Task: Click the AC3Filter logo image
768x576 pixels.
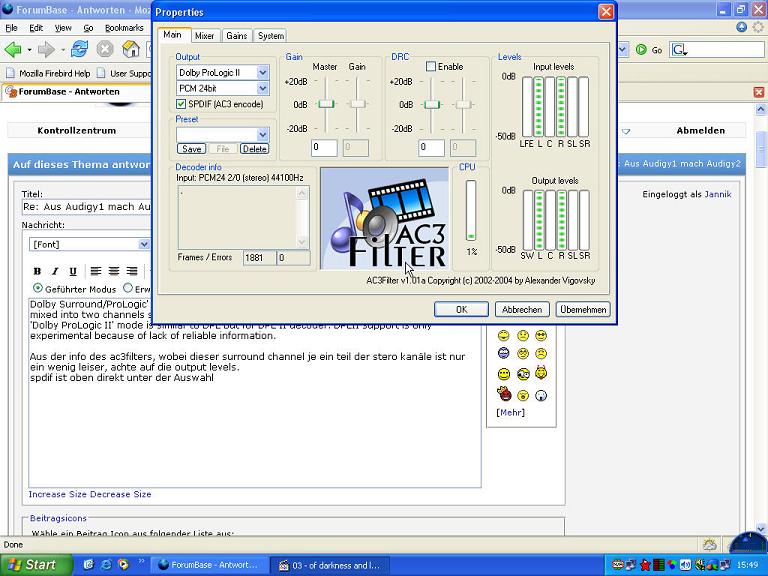Action: pos(384,218)
